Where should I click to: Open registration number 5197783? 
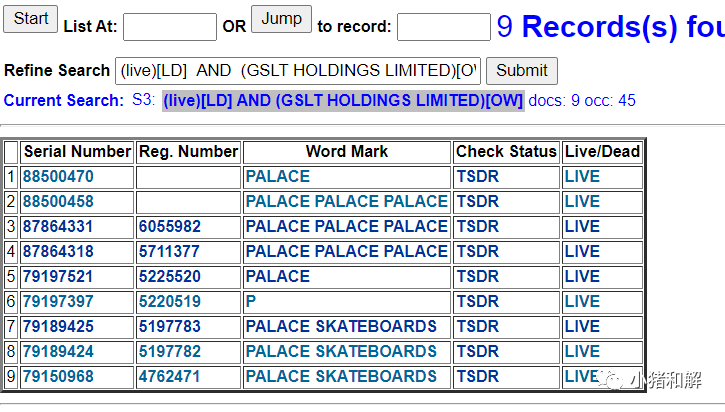[170, 326]
